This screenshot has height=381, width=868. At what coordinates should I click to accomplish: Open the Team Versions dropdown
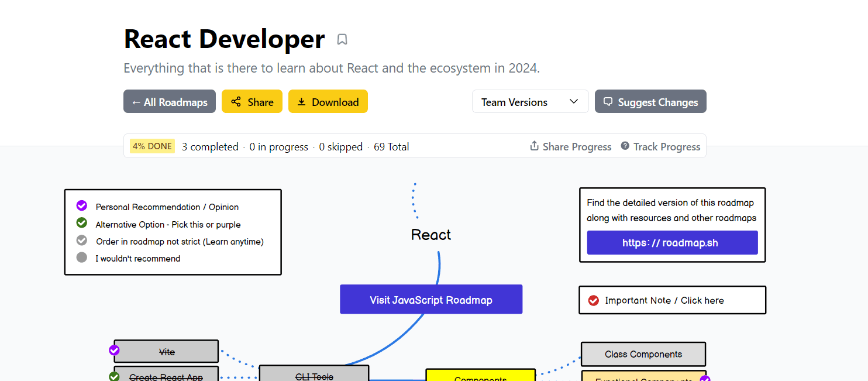coord(530,101)
